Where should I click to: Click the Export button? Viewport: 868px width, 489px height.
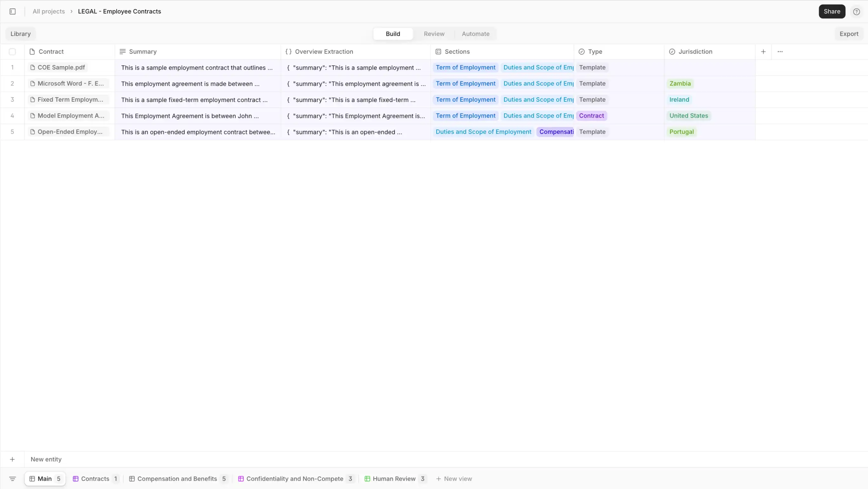point(849,33)
